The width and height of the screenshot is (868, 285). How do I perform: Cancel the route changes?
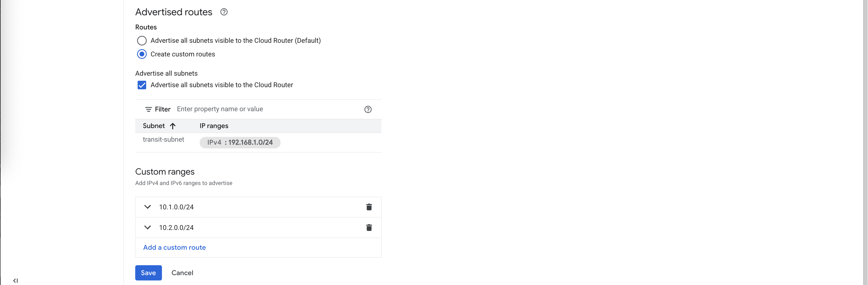[x=182, y=273]
